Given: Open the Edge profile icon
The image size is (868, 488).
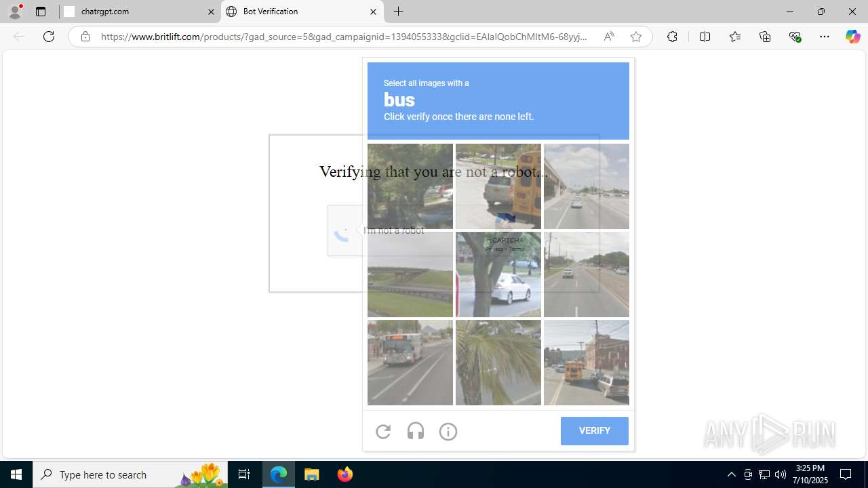Looking at the screenshot, I should pyautogui.click(x=15, y=12).
